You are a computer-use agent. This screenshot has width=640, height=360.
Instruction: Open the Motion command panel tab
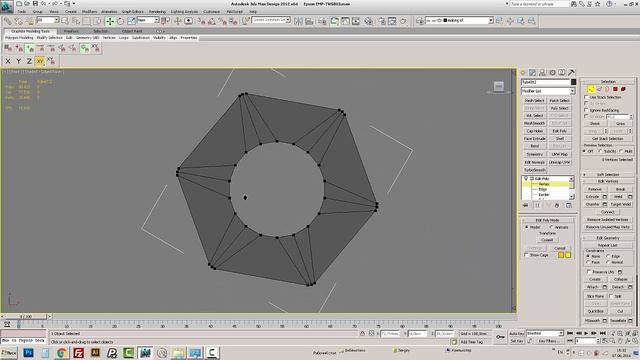pos(552,73)
